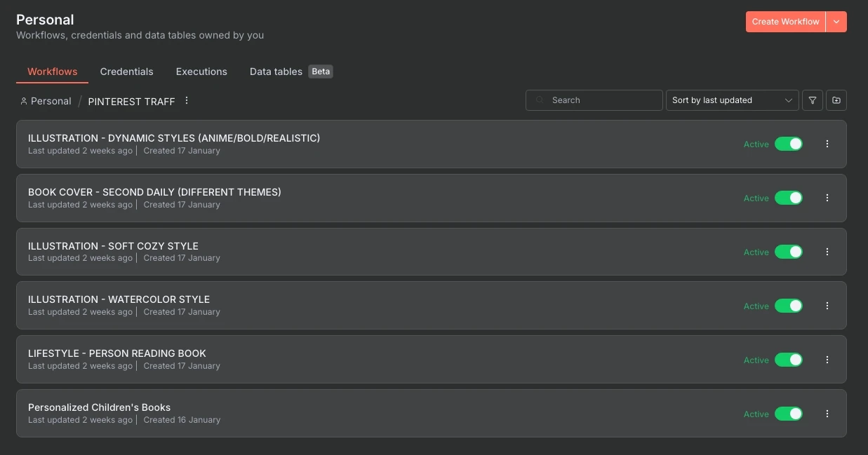This screenshot has width=868, height=455.
Task: Click Created 16 January text
Action: 182,420
